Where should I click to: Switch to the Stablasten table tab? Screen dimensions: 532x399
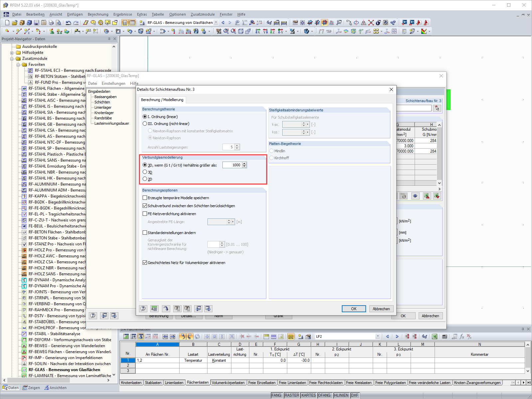[153, 383]
